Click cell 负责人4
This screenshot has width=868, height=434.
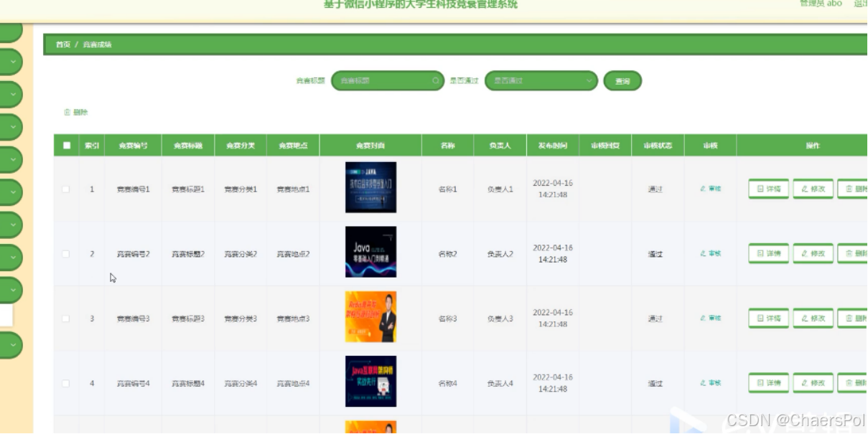click(x=500, y=384)
